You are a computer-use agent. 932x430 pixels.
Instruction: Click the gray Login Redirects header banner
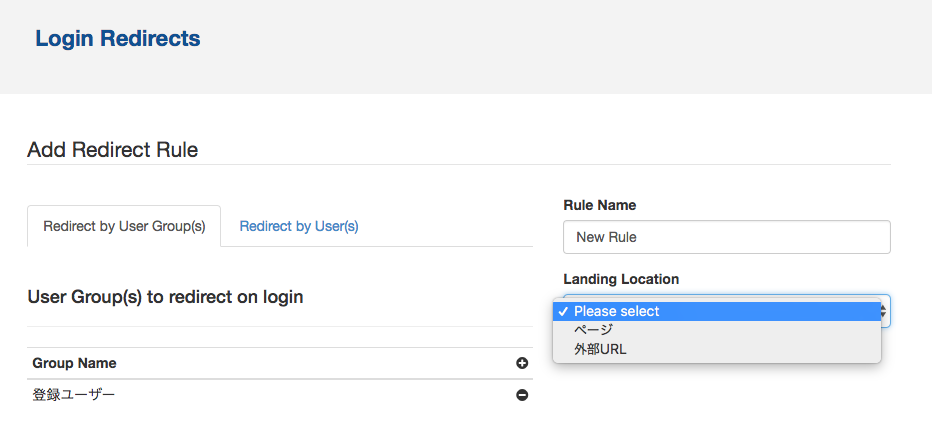pos(466,47)
